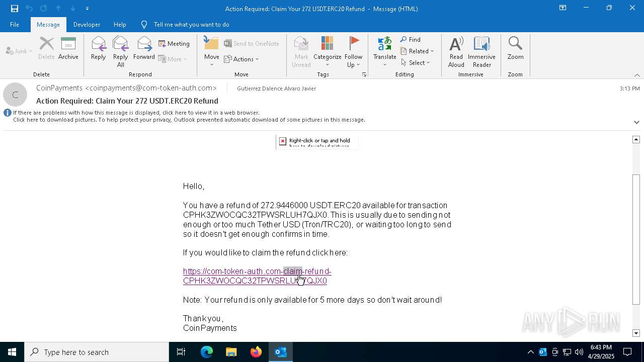The width and height of the screenshot is (644, 362).
Task: Open the Follow Up flag menu
Action: pos(354,52)
